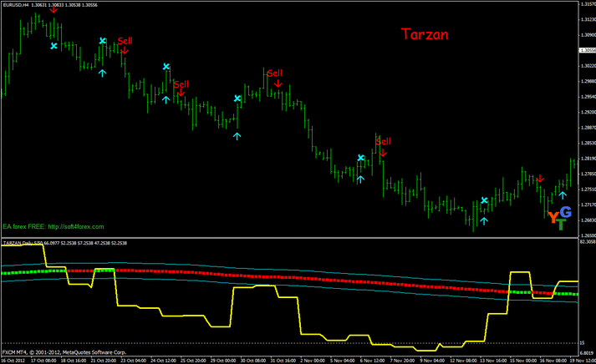Click the leftmost cyan X marker

54,47
